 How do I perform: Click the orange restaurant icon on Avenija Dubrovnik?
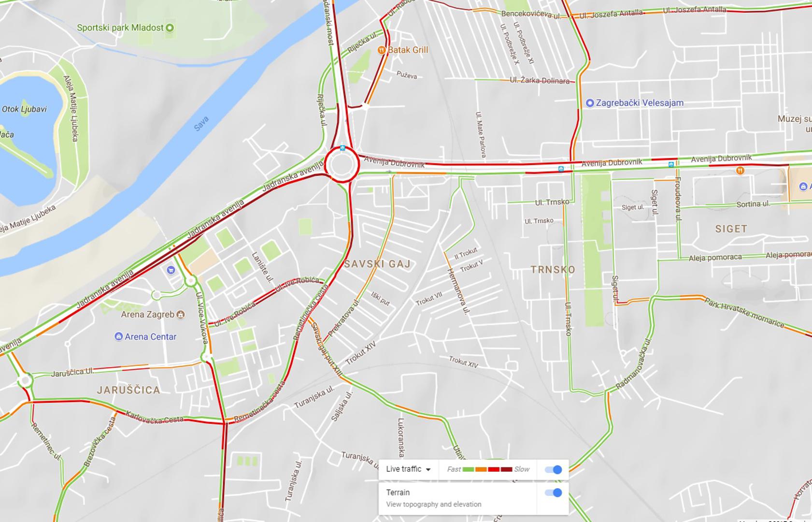click(740, 170)
